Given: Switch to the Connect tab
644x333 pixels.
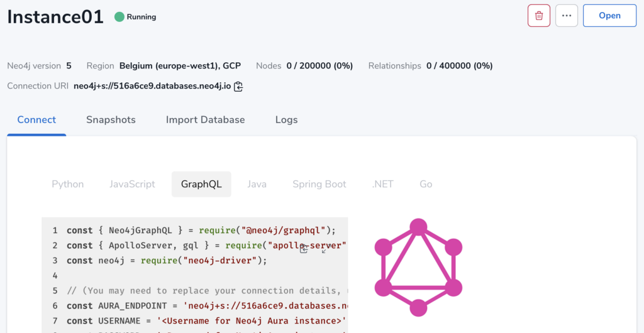Looking at the screenshot, I should click(x=36, y=120).
